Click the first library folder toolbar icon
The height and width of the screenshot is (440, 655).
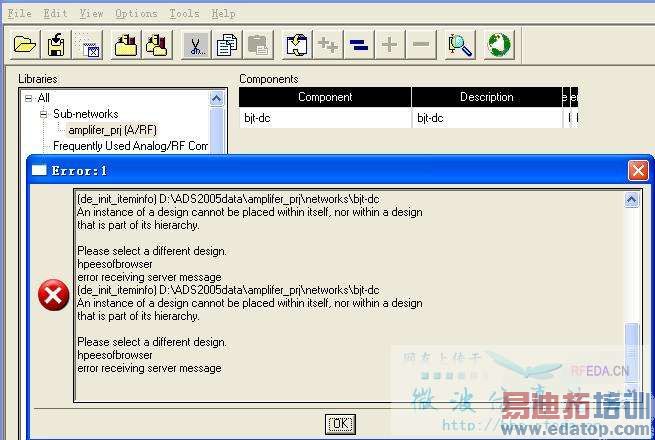point(125,44)
